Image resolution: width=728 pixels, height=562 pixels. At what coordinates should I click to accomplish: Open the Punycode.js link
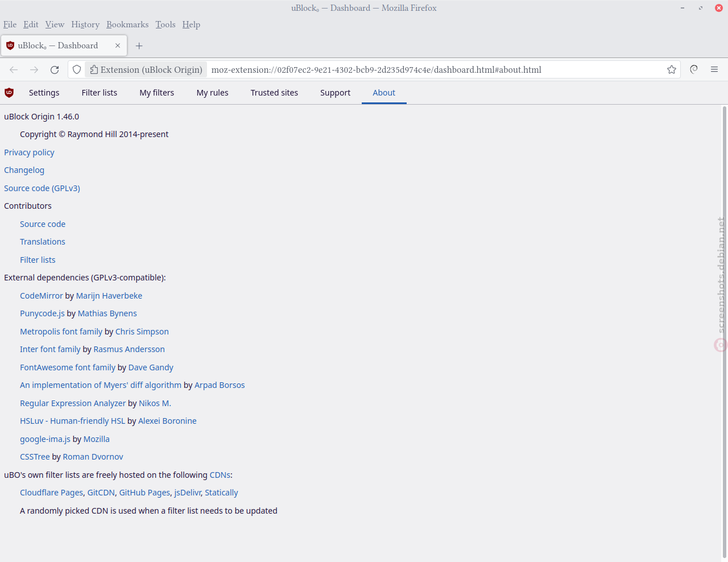pos(42,313)
